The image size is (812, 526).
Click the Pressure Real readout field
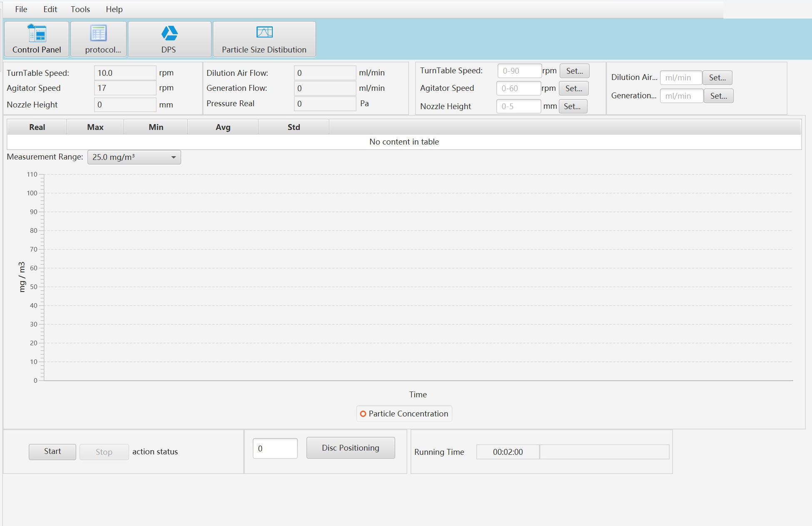click(325, 104)
